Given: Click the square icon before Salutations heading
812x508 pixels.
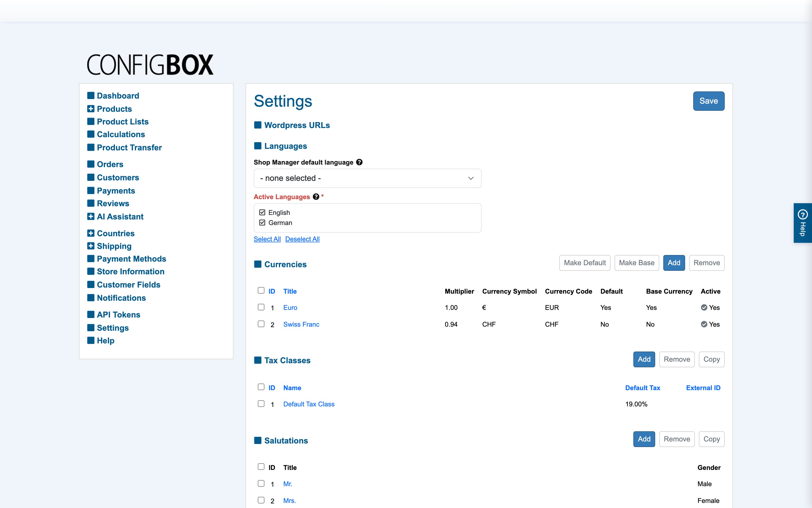Looking at the screenshot, I should (258, 440).
